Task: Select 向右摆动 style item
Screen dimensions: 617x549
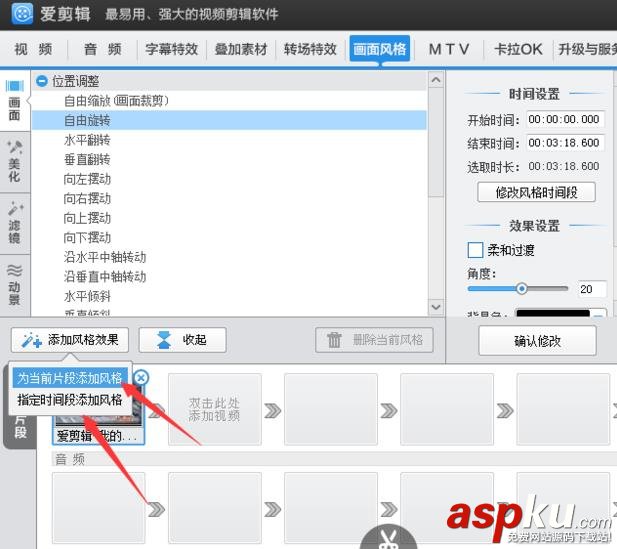Action: click(229, 198)
